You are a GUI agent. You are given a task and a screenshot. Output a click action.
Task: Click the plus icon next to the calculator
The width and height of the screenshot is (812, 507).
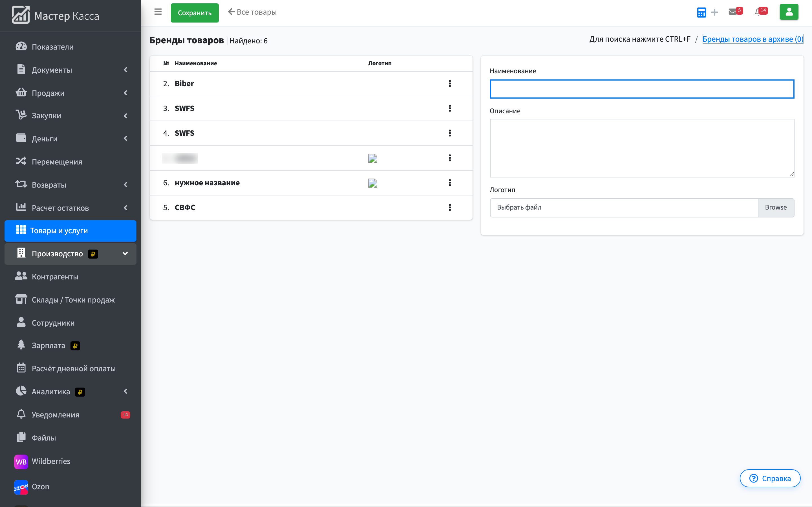point(715,12)
